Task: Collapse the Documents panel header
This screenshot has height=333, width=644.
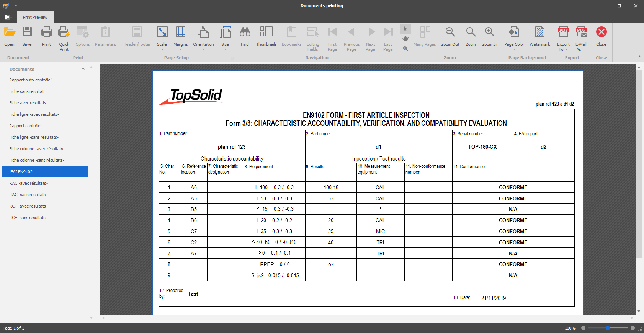Action: [83, 69]
